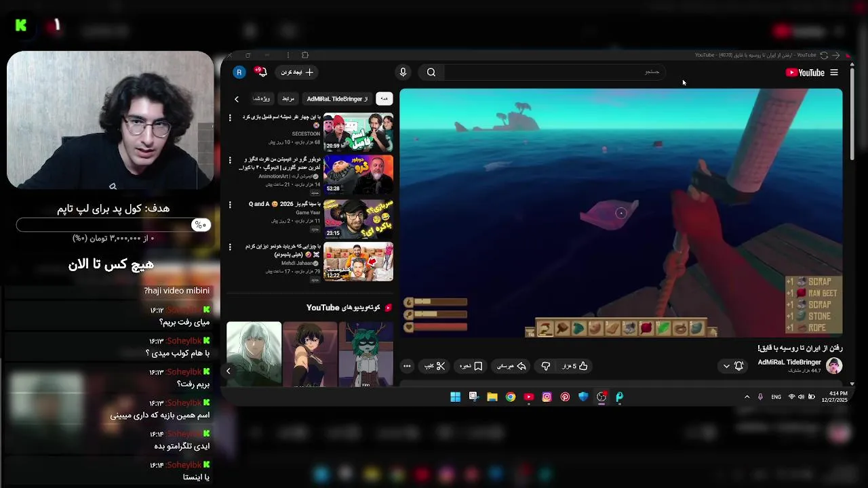Screen dimensions: 868x488
Task: Open browser three-dot menu in title bar
Action: [288, 56]
